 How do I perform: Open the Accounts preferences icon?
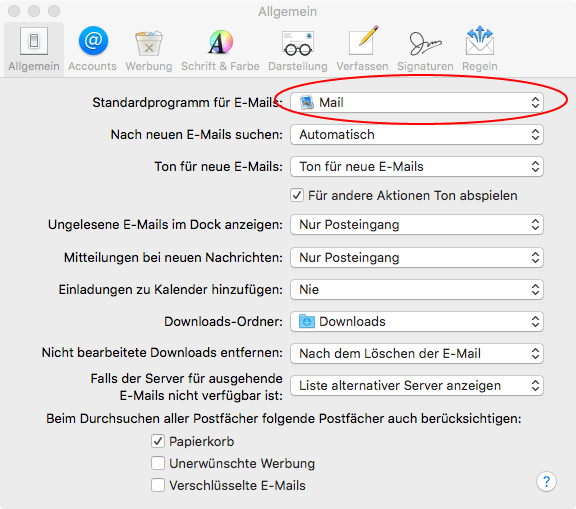93,41
